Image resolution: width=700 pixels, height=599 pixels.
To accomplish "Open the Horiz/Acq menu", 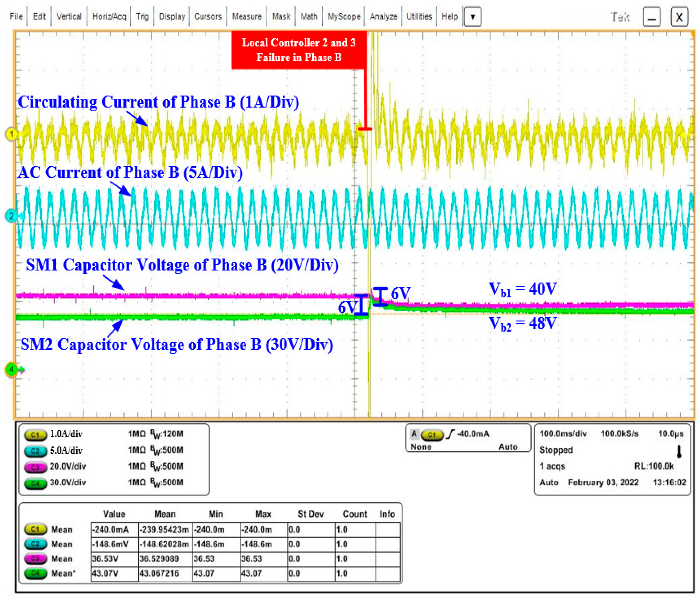I will (x=109, y=17).
